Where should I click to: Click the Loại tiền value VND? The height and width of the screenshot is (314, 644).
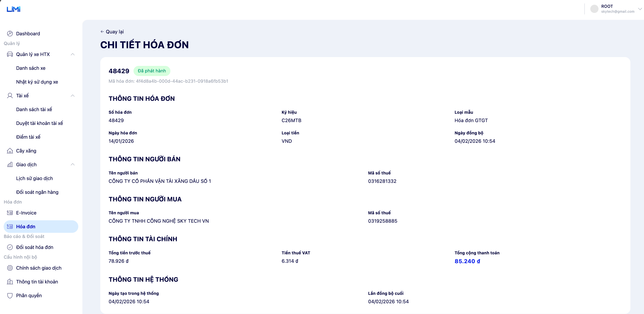tap(286, 141)
